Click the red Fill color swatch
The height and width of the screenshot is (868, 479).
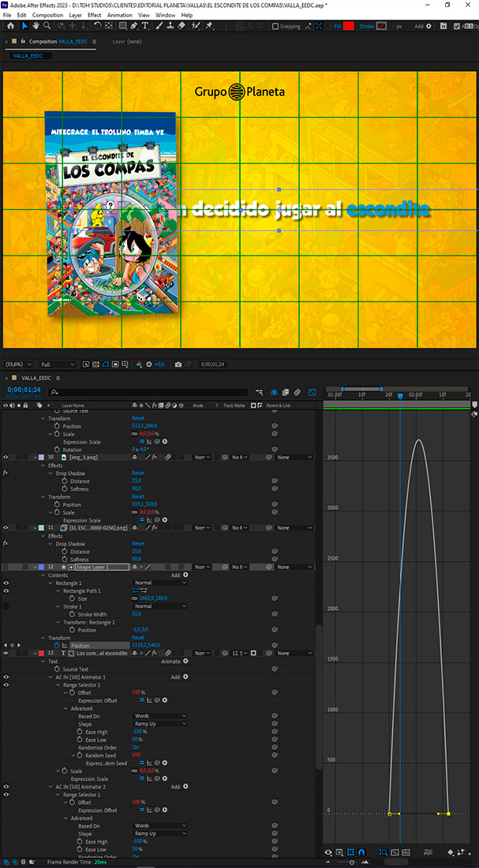[348, 26]
